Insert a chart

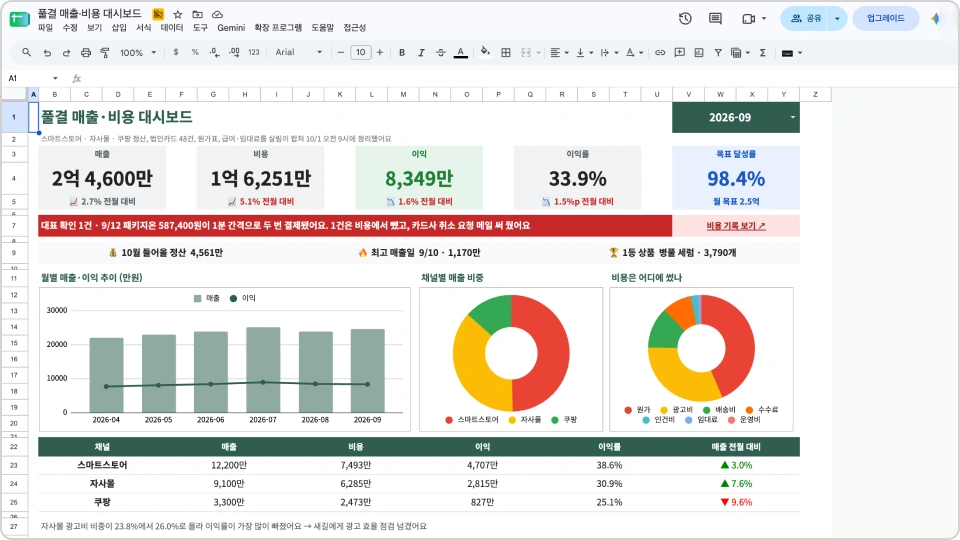tap(699, 53)
